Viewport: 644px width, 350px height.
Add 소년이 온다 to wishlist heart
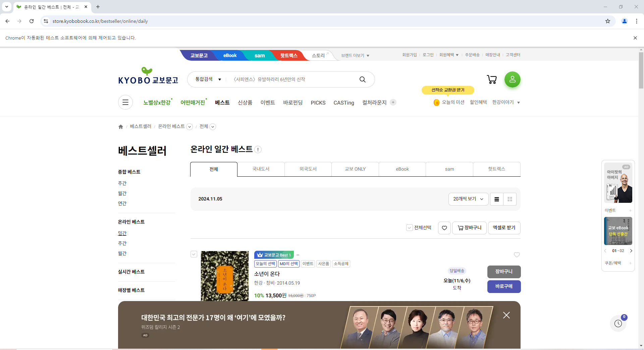pos(517,255)
